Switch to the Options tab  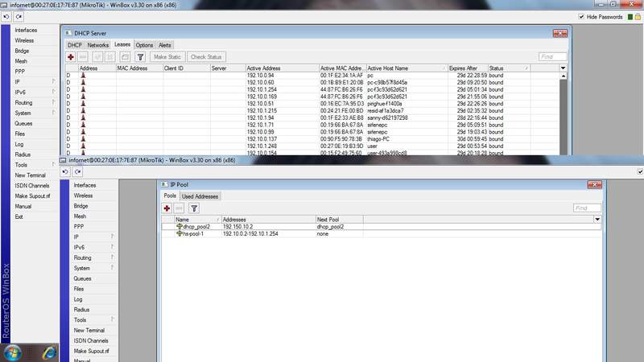144,45
